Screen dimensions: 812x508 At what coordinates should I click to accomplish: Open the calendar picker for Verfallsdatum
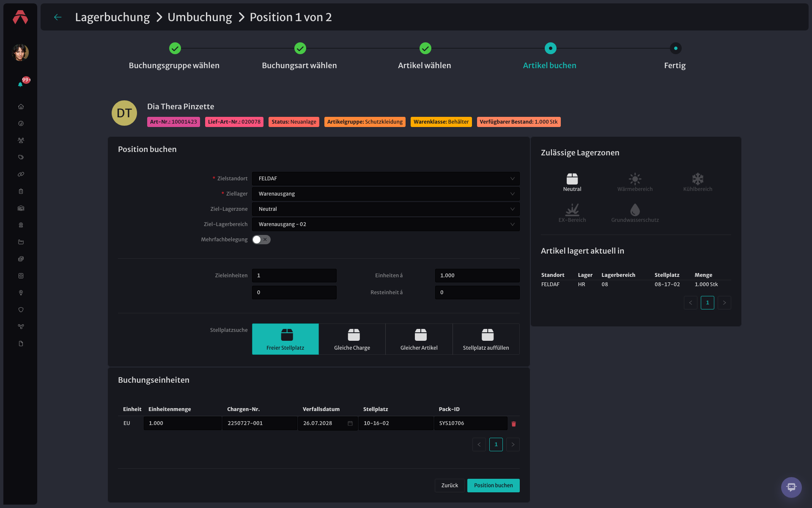[x=350, y=423]
